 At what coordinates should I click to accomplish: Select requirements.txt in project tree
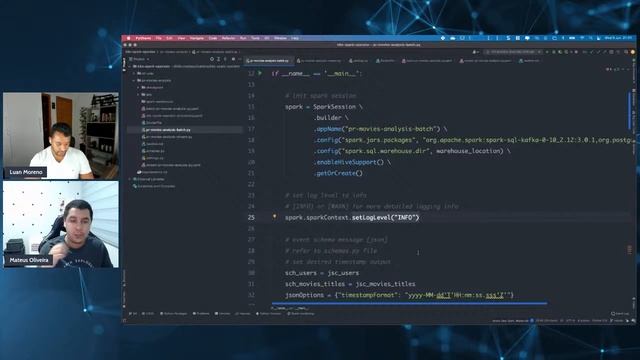pos(152,172)
